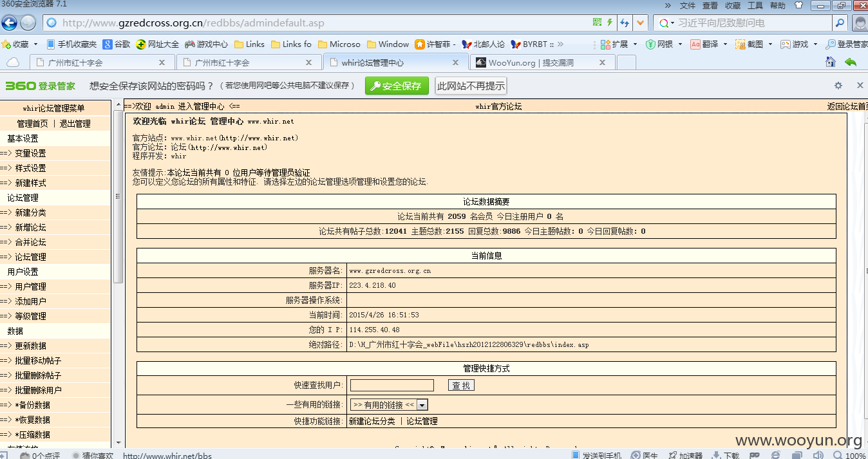Click 此网站不再提示 button
The image size is (868, 459).
point(471,86)
